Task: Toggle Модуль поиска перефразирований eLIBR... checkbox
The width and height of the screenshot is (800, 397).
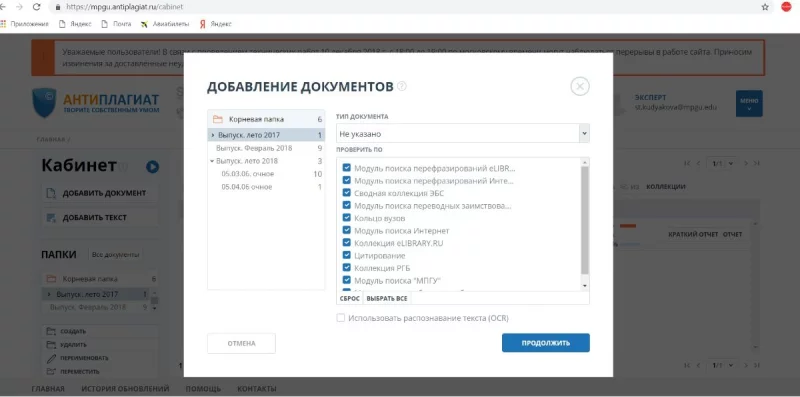Action: (347, 167)
